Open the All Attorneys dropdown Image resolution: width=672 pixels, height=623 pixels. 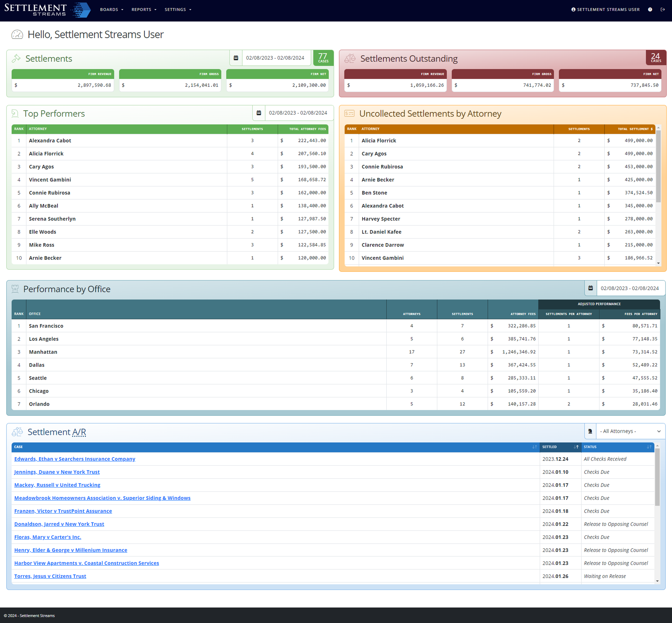point(630,431)
